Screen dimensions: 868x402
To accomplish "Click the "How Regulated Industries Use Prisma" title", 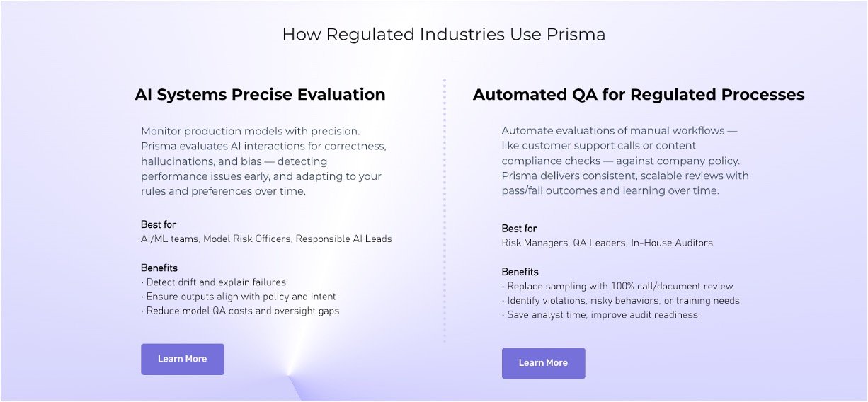I will click(x=443, y=34).
